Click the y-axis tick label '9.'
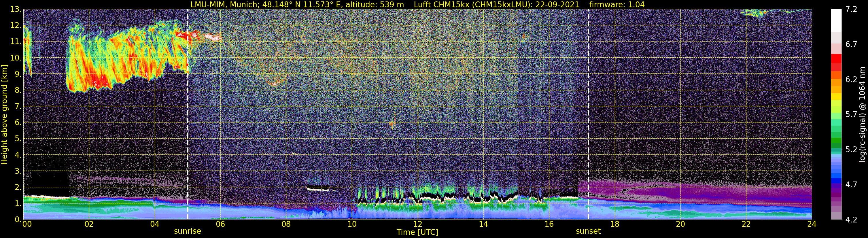 [18, 74]
